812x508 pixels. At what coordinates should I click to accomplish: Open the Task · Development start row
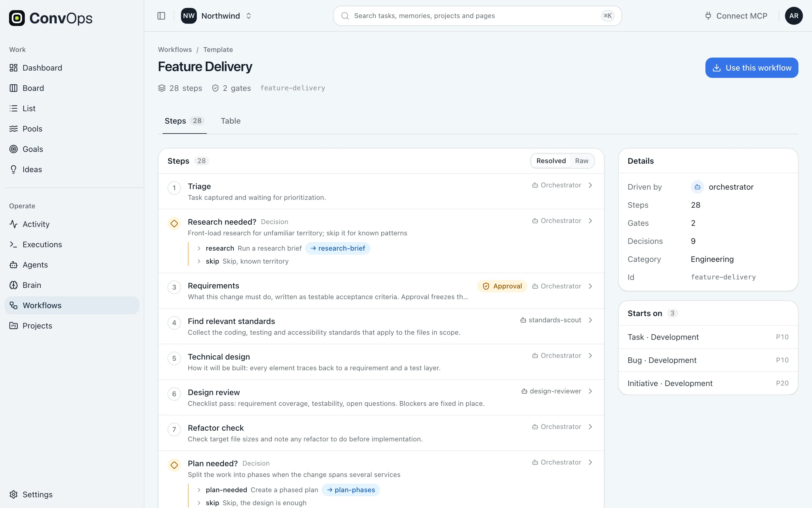[708, 337]
